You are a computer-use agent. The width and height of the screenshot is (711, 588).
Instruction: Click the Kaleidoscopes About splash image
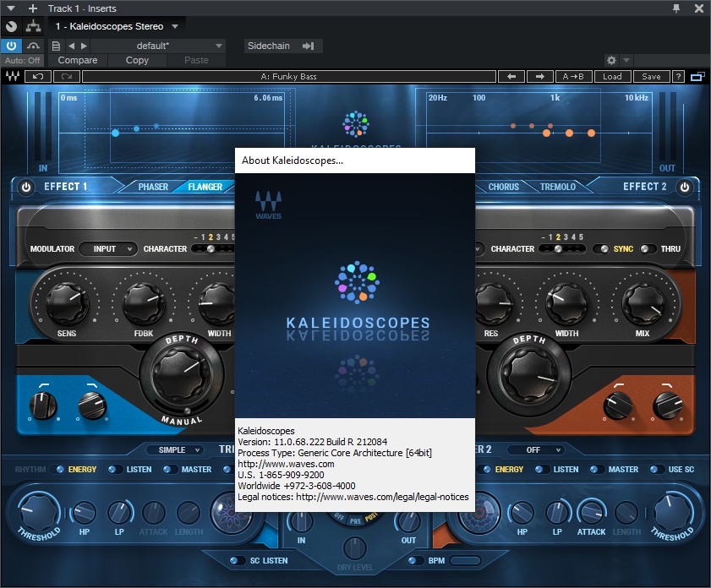pyautogui.click(x=355, y=296)
